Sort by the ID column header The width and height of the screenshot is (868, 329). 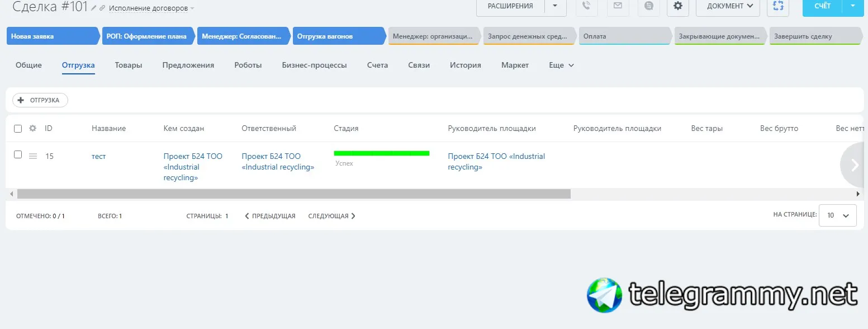49,128
